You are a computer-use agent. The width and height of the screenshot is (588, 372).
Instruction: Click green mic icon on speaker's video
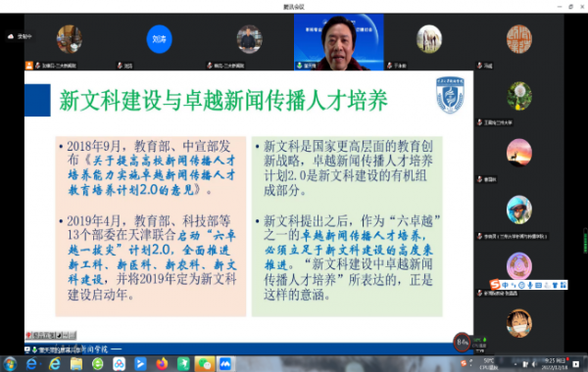(299, 66)
